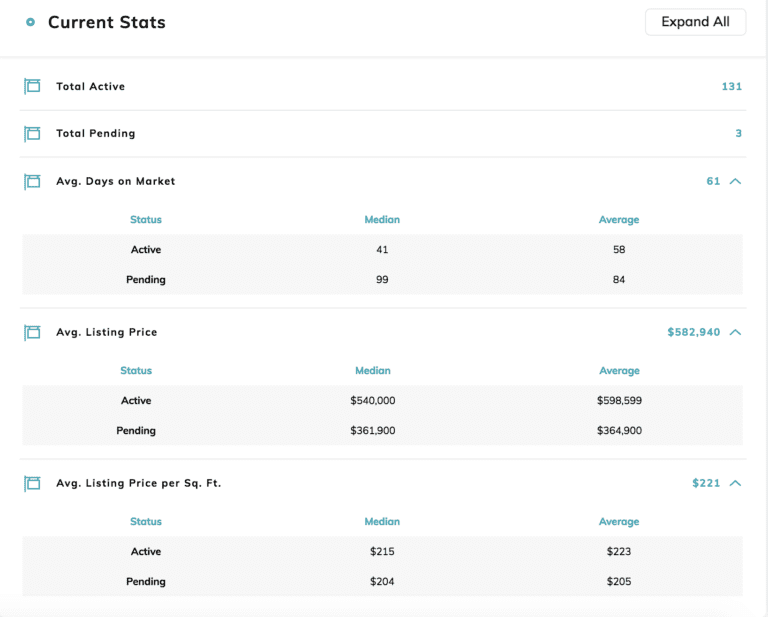Click the icon beside Avg. Listing Price per Sq. Ft.
Screen dimensions: 768x617
click(x=32, y=483)
